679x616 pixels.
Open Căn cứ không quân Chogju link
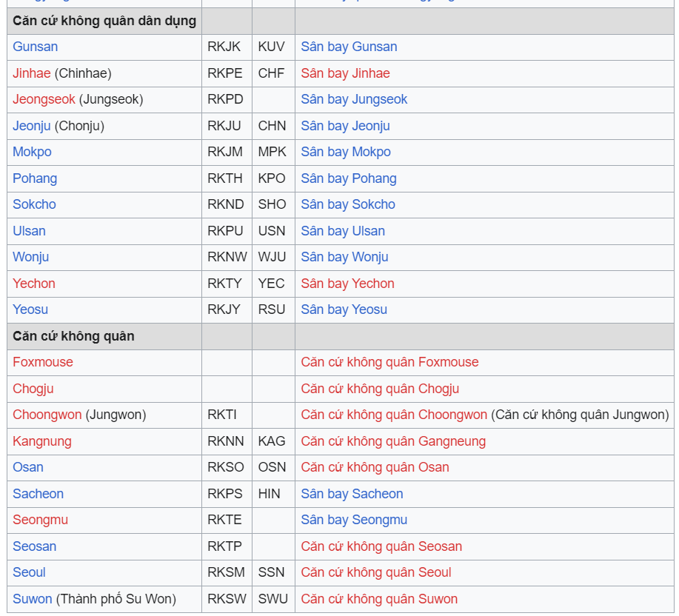tap(380, 388)
